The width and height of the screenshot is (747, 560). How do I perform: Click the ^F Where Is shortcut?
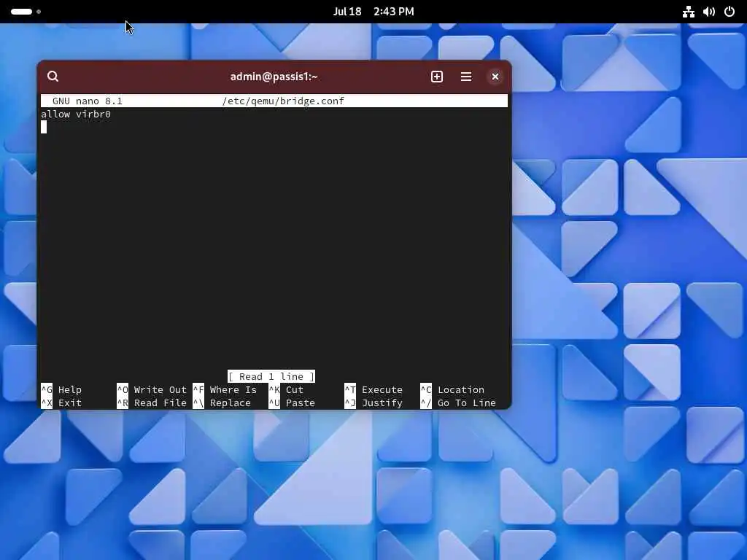tap(225, 389)
